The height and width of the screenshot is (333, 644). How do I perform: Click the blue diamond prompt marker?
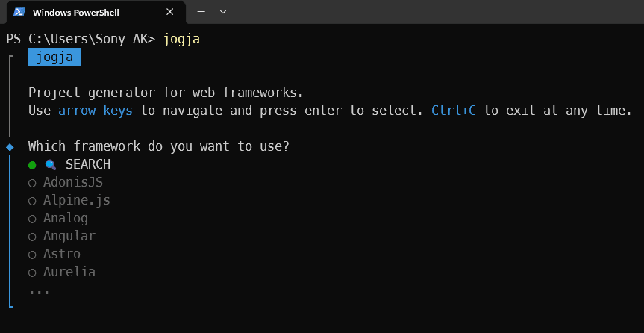[x=10, y=147]
